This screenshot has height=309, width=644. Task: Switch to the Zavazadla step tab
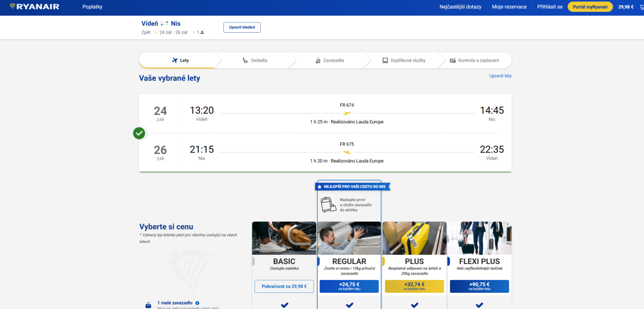(329, 61)
